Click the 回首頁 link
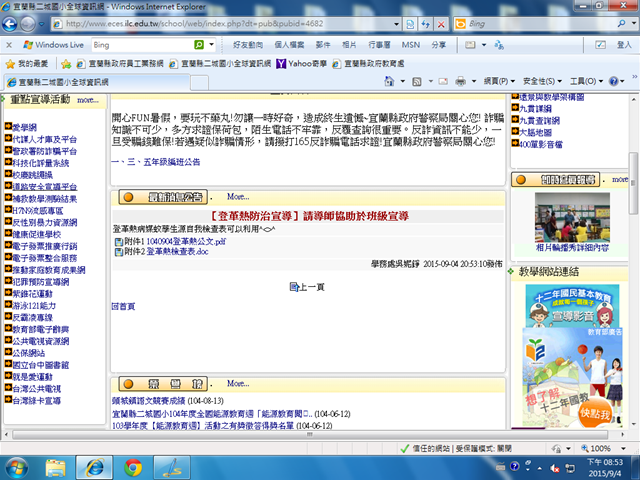Image resolution: width=640 pixels, height=480 pixels. point(123,306)
